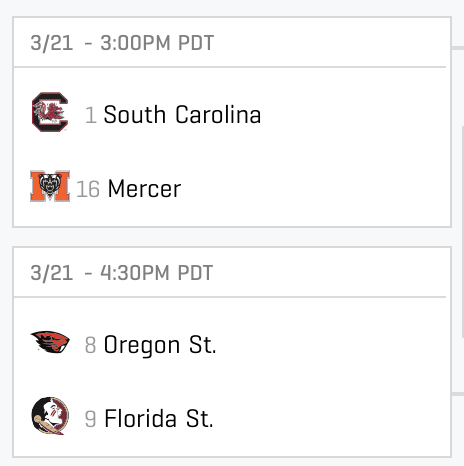
Task: Click the 4:30PM PDT time text
Action: pos(157,273)
